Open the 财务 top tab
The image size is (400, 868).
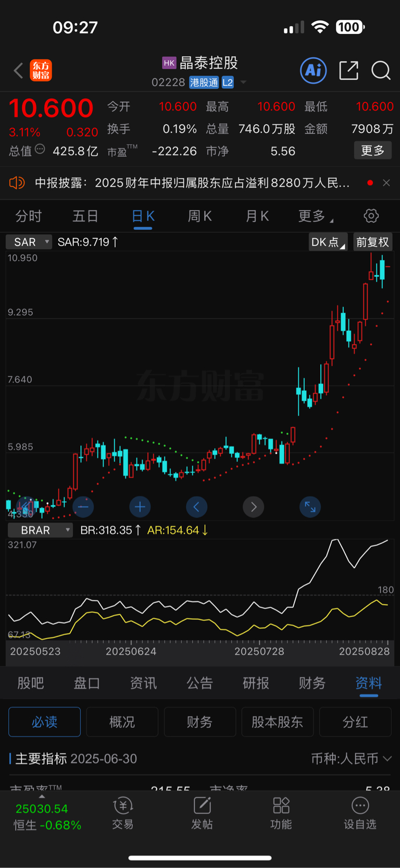tap(312, 683)
